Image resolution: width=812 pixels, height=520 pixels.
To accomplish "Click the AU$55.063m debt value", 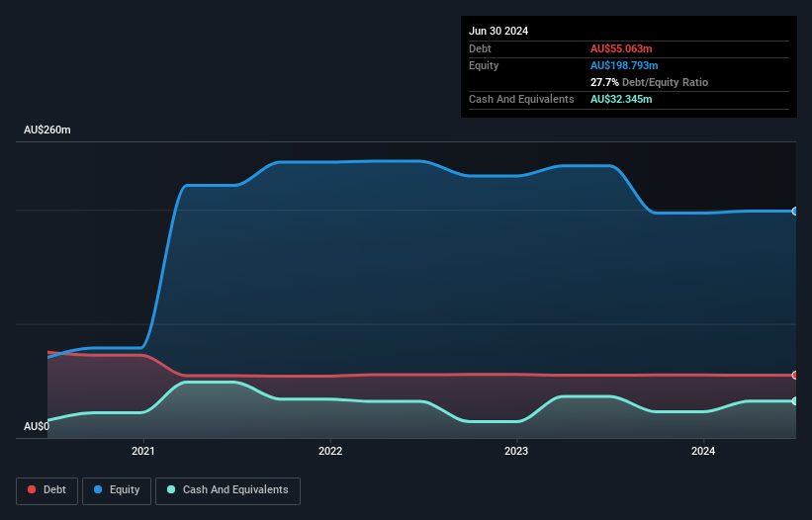I will 621,48.
